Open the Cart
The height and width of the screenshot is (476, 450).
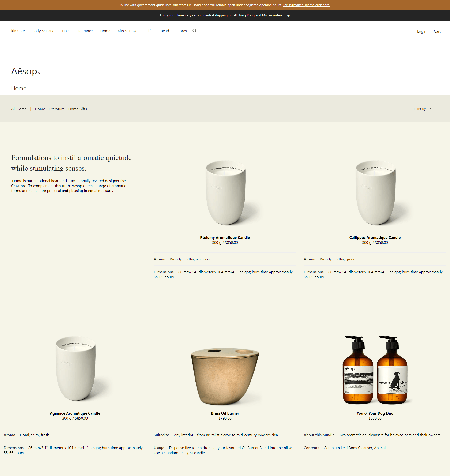coord(437,31)
